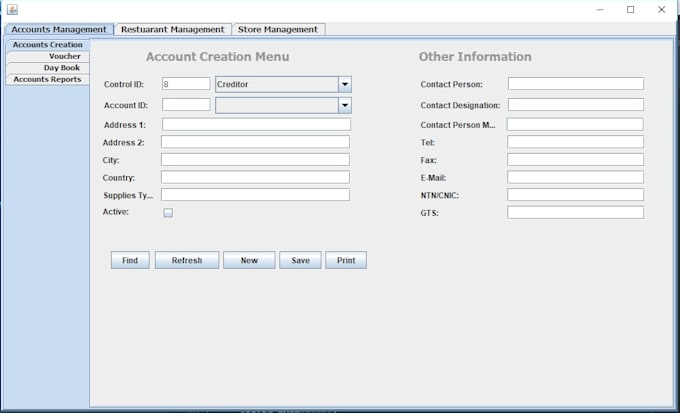Image resolution: width=680 pixels, height=413 pixels.
Task: Click into the City input field
Action: pyautogui.click(x=255, y=160)
